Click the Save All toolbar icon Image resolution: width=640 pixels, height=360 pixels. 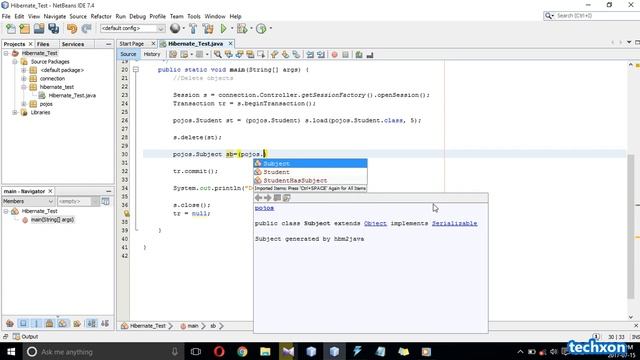(53, 29)
